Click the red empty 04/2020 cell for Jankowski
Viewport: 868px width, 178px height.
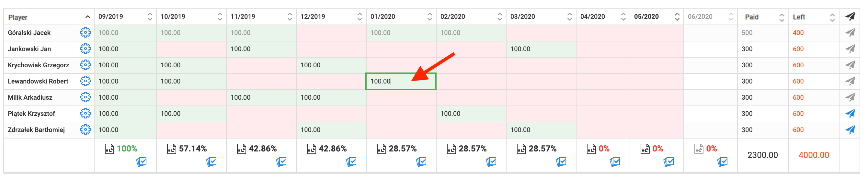[603, 49]
